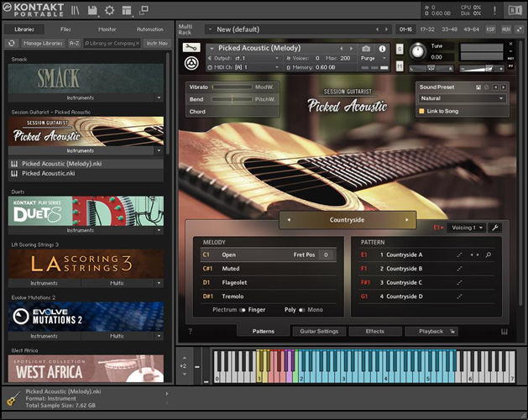Open the Natural sound preset dropdown
Image resolution: width=528 pixels, height=420 pixels.
(462, 98)
